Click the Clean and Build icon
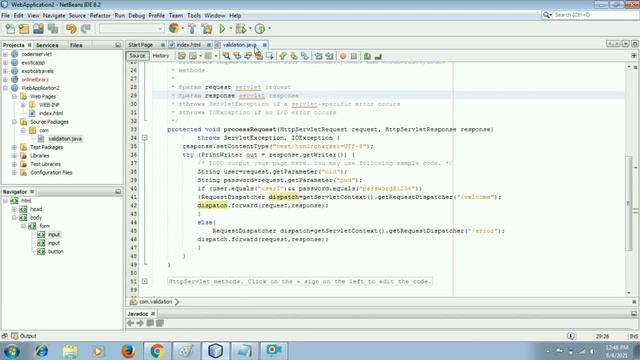Image resolution: width=640 pixels, height=360 pixels. tap(207, 29)
